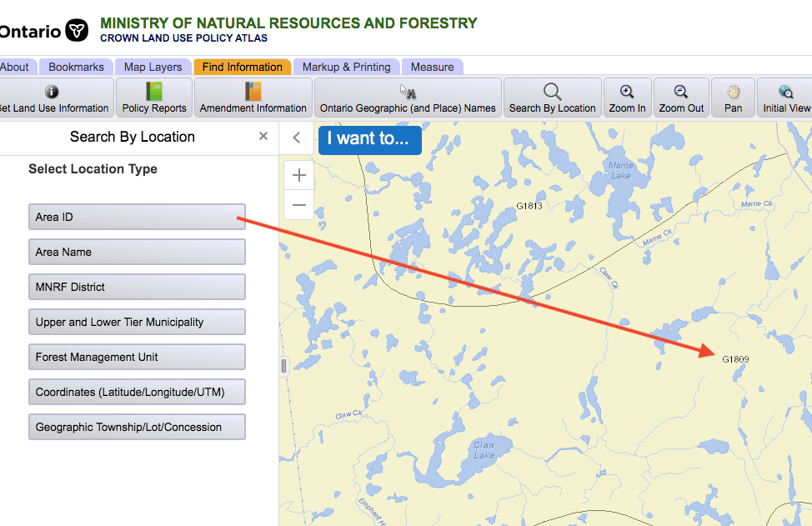Select the Zoom In tool

(x=627, y=98)
